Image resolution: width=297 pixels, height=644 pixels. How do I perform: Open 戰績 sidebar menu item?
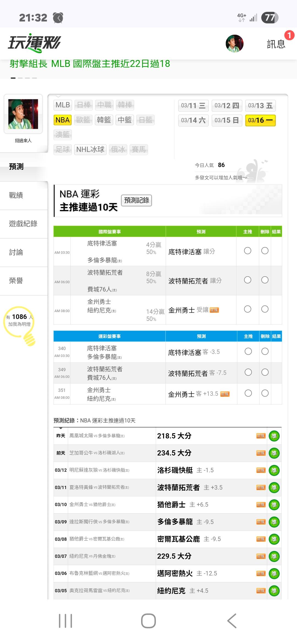tap(24, 195)
